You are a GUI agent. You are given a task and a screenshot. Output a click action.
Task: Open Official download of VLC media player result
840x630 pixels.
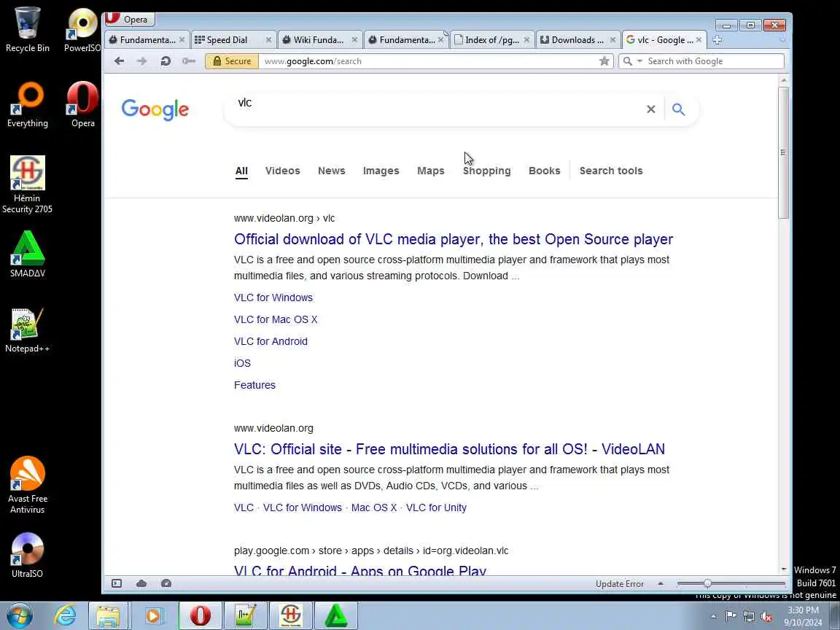[454, 239]
